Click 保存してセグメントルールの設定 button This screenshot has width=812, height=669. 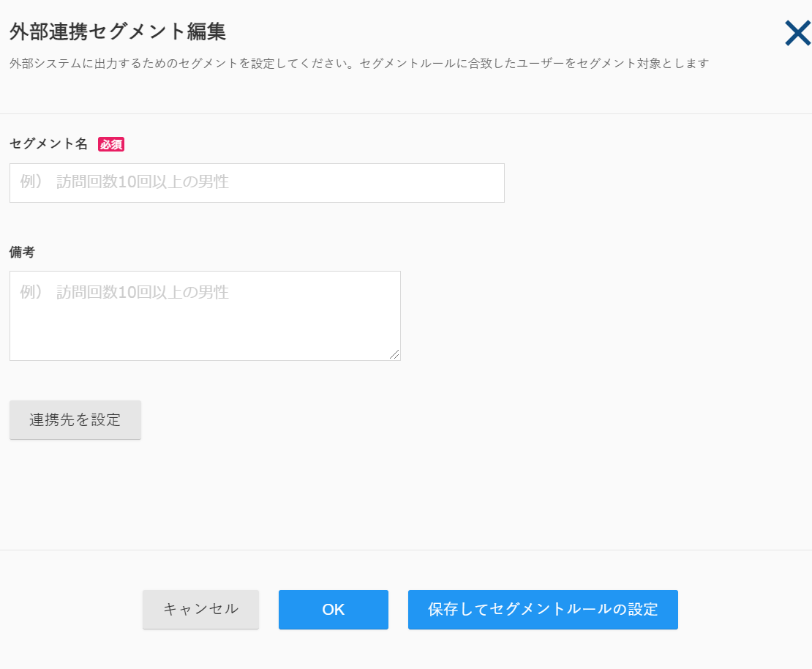tap(543, 610)
